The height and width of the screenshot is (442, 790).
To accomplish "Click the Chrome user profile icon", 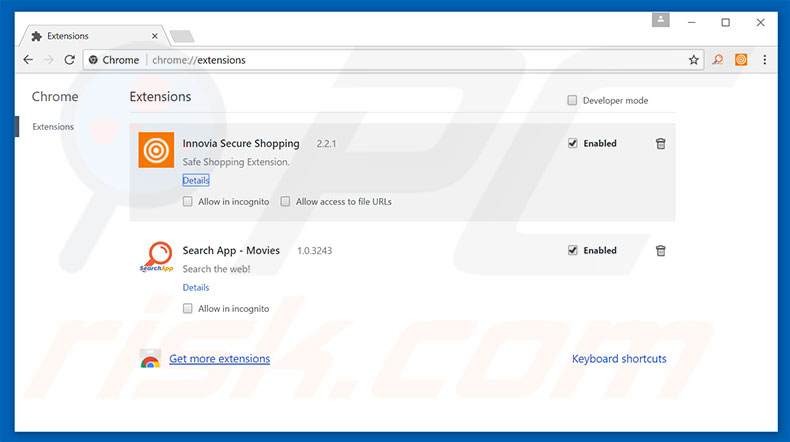I will (x=661, y=20).
